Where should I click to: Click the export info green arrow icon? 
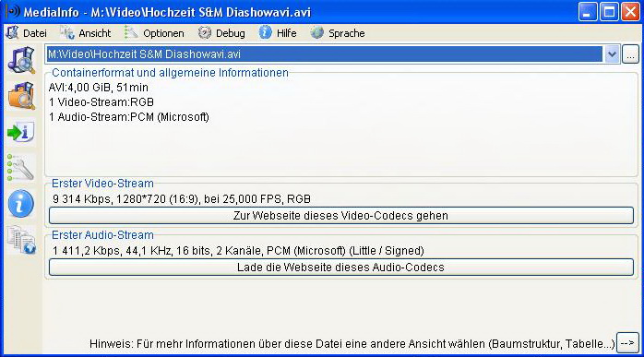(20, 132)
